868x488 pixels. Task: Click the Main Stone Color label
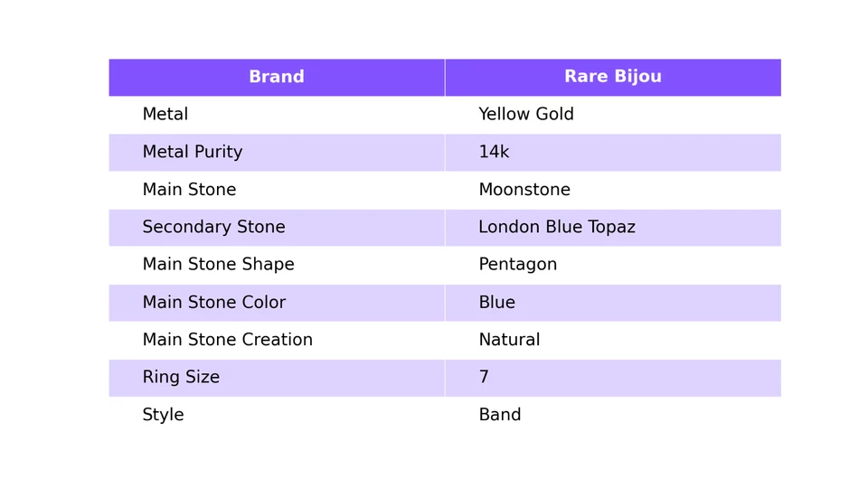click(x=214, y=302)
